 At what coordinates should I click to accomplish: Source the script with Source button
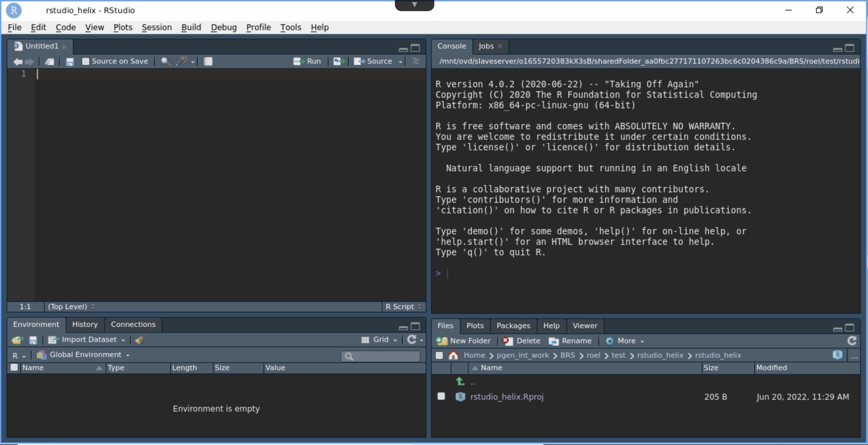coord(373,61)
